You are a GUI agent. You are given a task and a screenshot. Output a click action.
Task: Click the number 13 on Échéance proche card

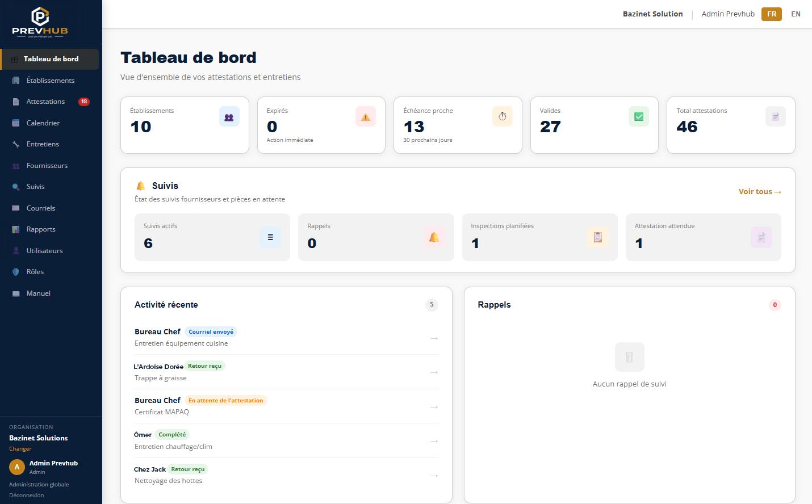point(414,127)
